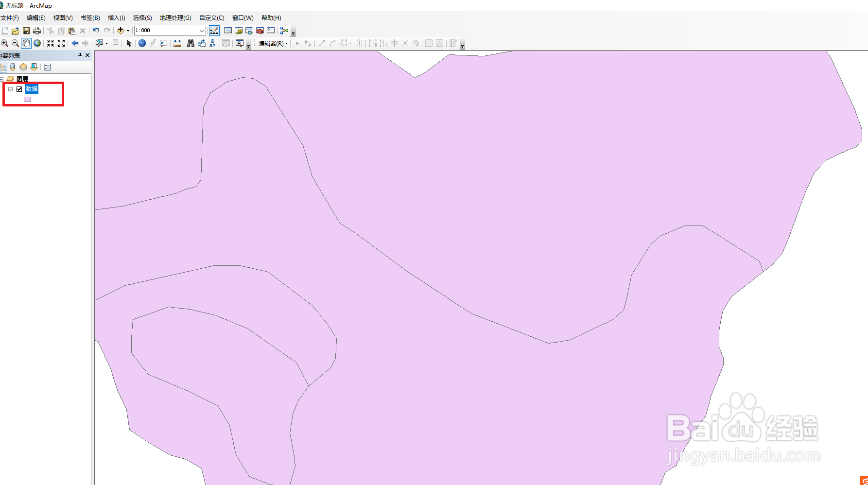Open the 选择(S) menu

(x=142, y=17)
